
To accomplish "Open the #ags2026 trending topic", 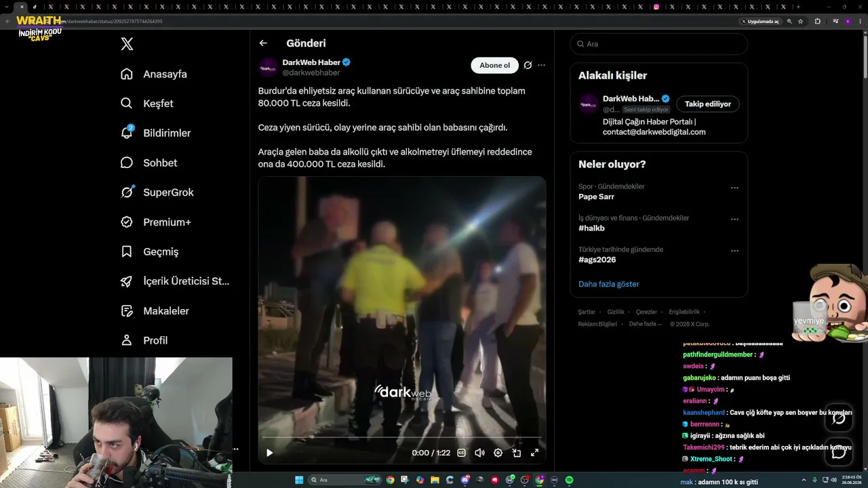I will coord(597,260).
